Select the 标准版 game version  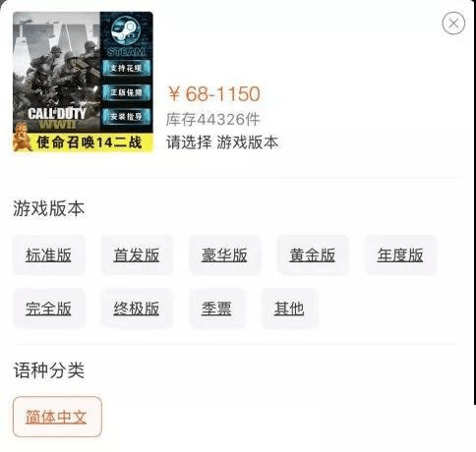point(48,255)
